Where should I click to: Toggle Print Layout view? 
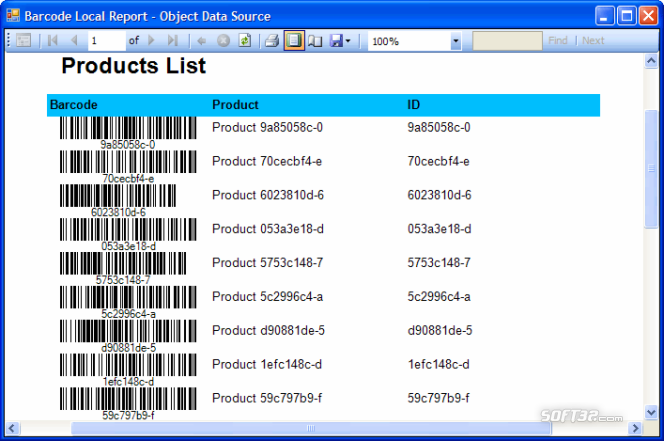294,41
